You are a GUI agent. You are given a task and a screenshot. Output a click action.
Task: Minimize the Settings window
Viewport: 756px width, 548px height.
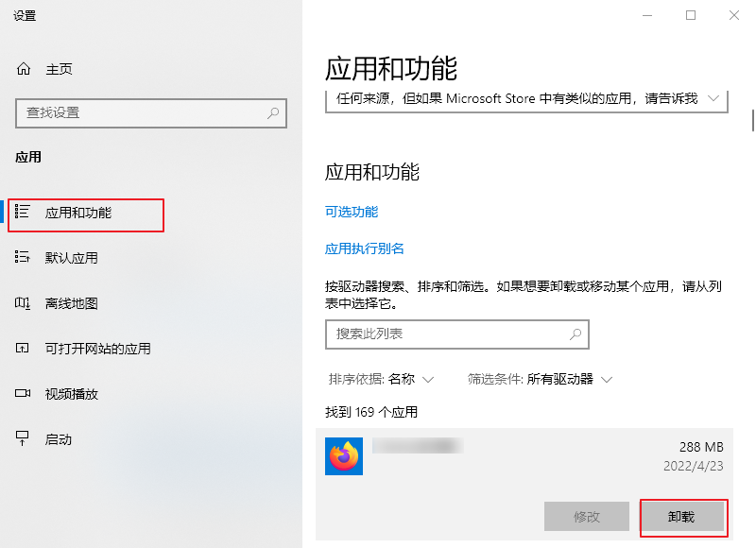point(647,15)
